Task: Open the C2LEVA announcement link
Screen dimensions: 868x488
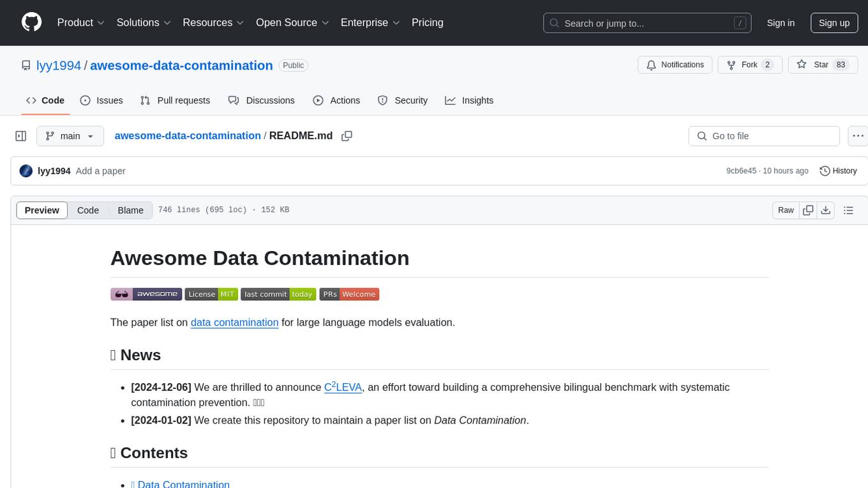Action: (x=343, y=386)
